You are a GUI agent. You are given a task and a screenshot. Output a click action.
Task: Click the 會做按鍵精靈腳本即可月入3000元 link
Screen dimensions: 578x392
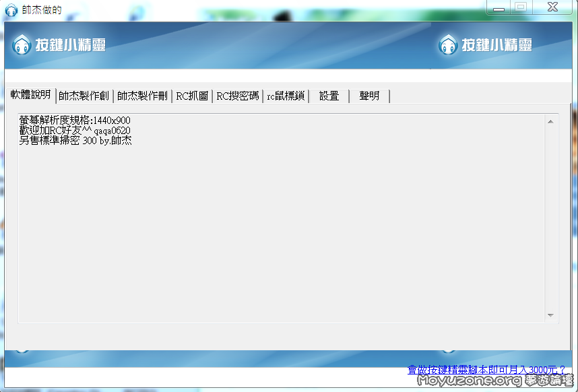[486, 370]
